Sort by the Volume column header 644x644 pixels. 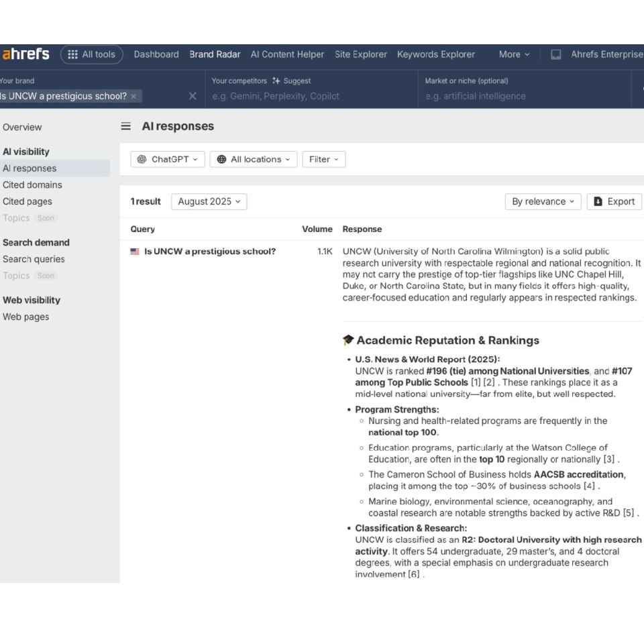317,229
